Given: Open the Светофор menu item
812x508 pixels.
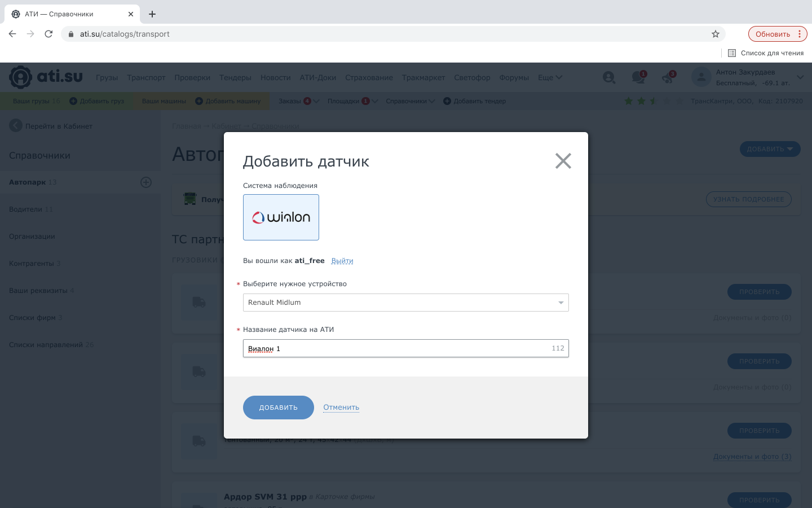Looking at the screenshot, I should click(x=472, y=78).
